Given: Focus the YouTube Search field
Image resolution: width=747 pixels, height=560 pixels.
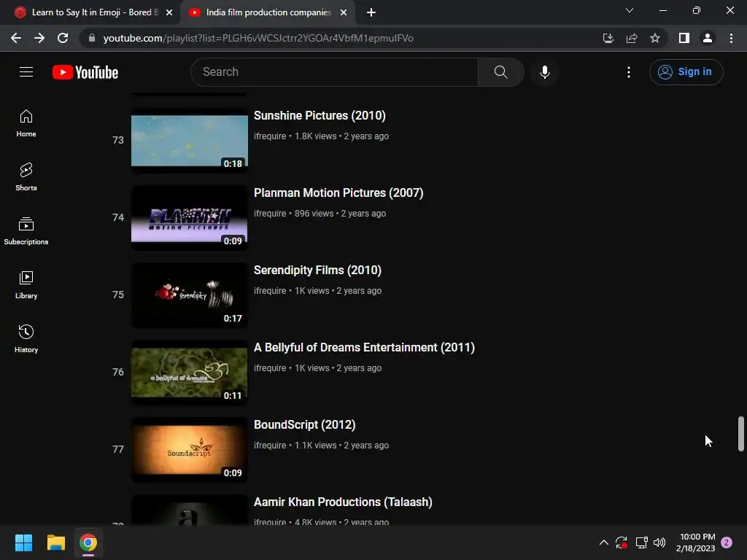Looking at the screenshot, I should tap(334, 72).
